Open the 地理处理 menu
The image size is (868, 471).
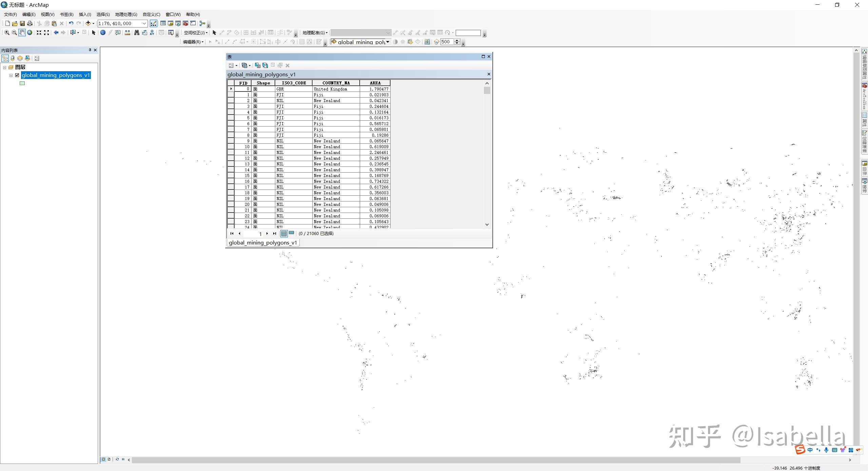click(126, 14)
